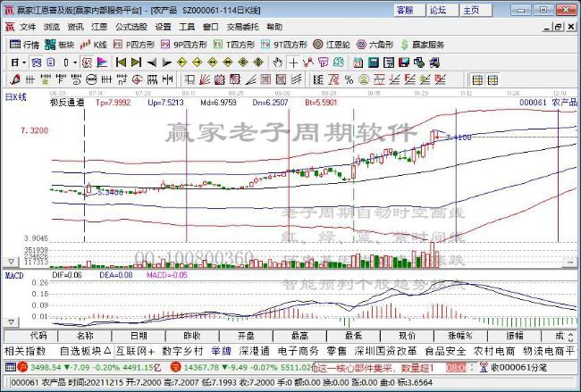This screenshot has width=581, height=392.
Task: Select the 食品安全 sector tab
Action: (445, 351)
